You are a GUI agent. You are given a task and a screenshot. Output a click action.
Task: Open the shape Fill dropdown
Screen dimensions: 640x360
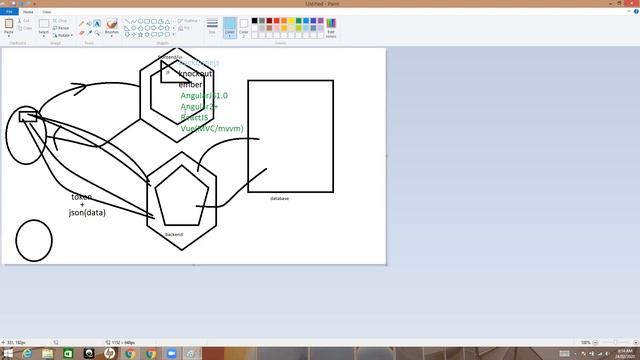pos(185,28)
